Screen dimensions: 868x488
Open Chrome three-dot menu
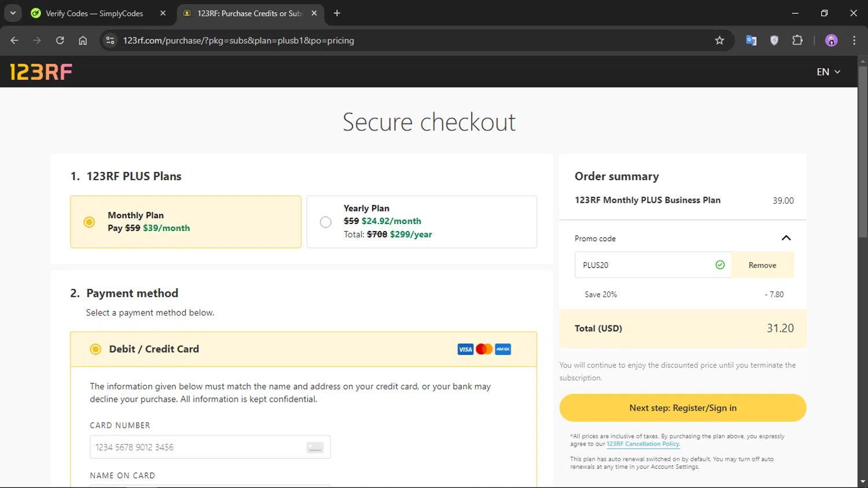point(854,41)
